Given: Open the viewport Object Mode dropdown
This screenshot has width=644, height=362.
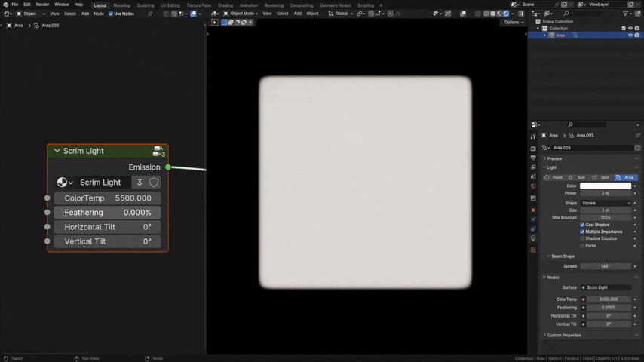Looking at the screenshot, I should pos(241,14).
